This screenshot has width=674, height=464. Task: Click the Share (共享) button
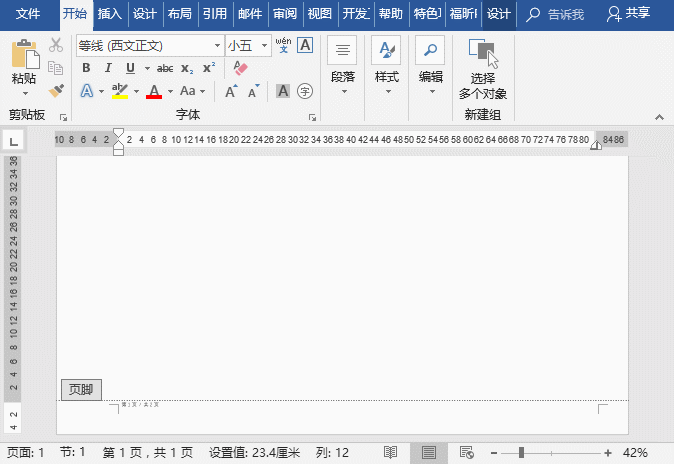[x=628, y=13]
